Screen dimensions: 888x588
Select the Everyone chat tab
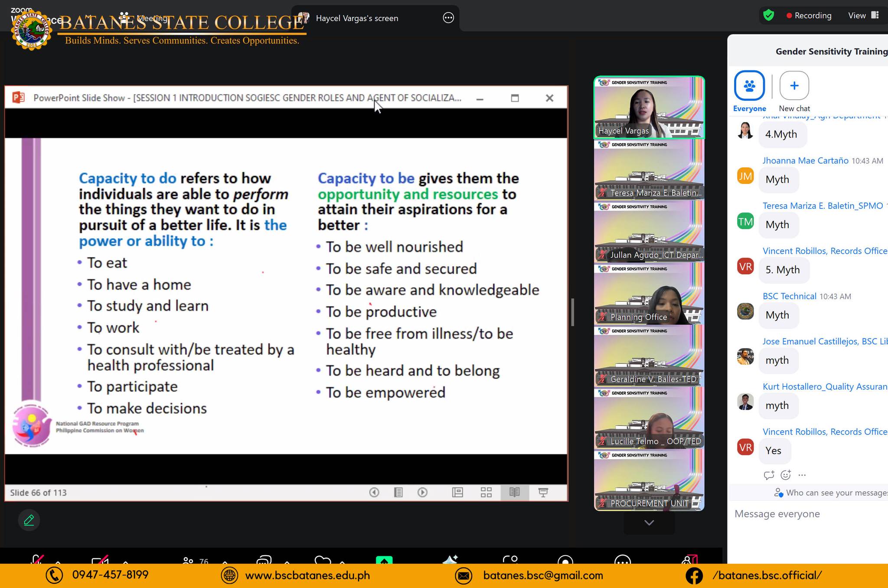click(749, 86)
